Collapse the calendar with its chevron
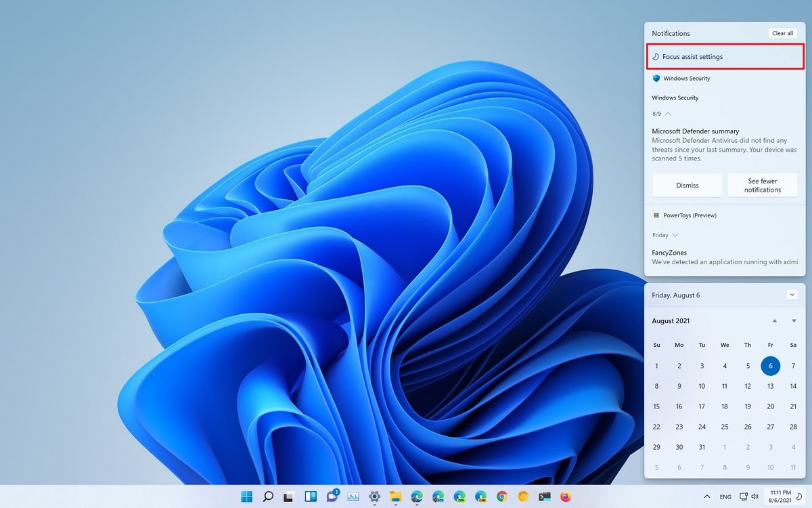The image size is (812, 508). coord(792,294)
